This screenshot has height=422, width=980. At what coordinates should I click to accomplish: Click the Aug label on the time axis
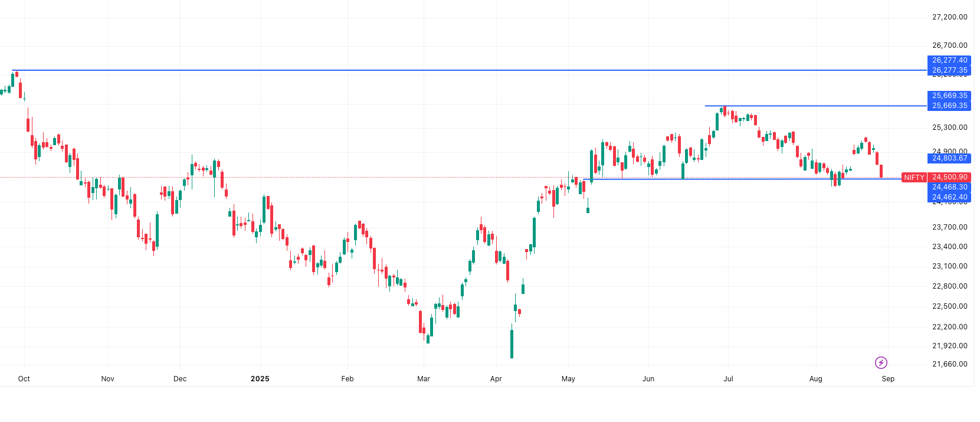coord(816,379)
